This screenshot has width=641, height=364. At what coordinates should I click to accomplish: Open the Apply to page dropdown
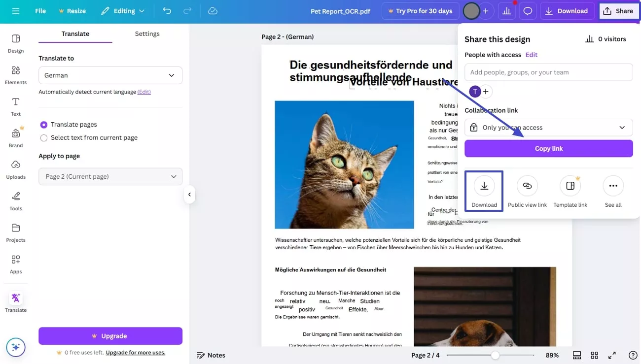tap(110, 176)
